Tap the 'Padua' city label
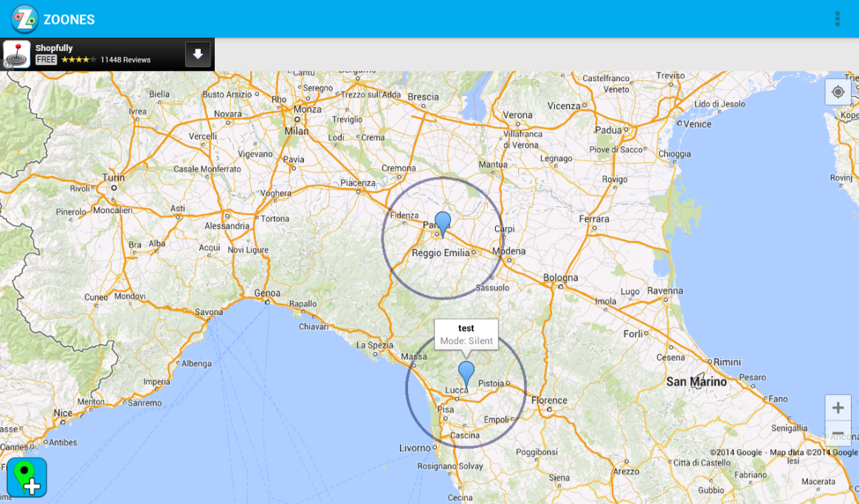The width and height of the screenshot is (859, 504). point(608,131)
